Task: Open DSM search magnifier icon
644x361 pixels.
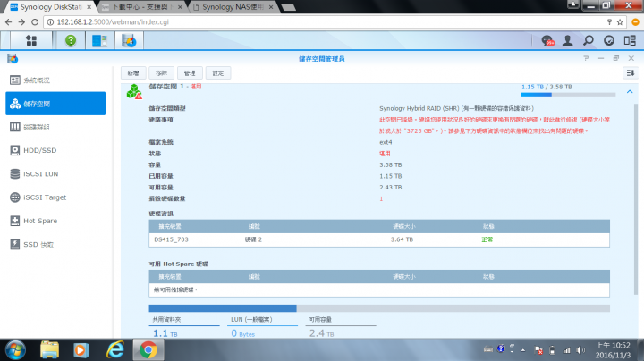Action: [x=589, y=40]
